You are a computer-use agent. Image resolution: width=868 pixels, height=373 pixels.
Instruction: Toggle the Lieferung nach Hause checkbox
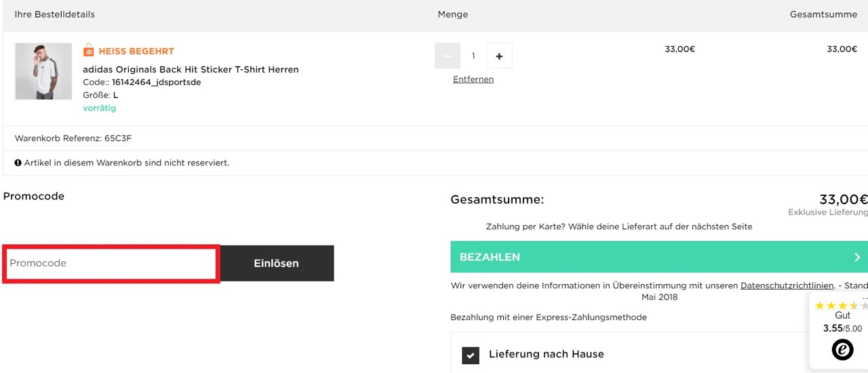[471, 355]
